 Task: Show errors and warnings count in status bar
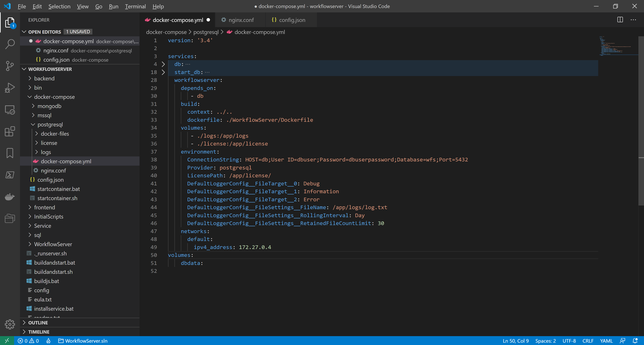pos(28,341)
